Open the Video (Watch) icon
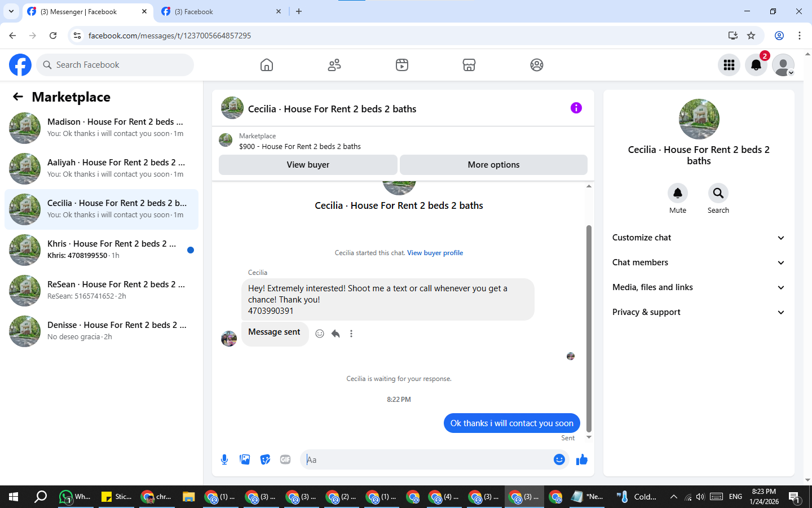Viewport: 812px width, 508px height. (x=402, y=65)
